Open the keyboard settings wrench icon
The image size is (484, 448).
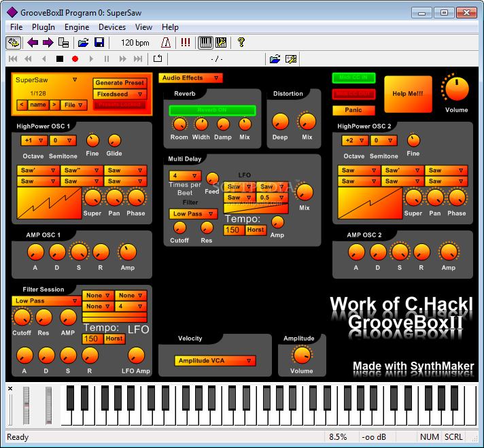221,43
